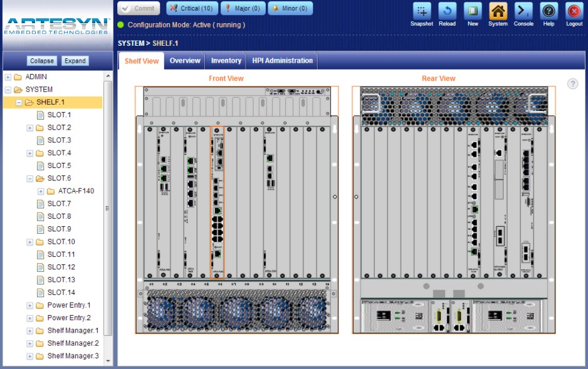Go to System home icon
Viewport: 588px width, 369px height.
point(498,11)
